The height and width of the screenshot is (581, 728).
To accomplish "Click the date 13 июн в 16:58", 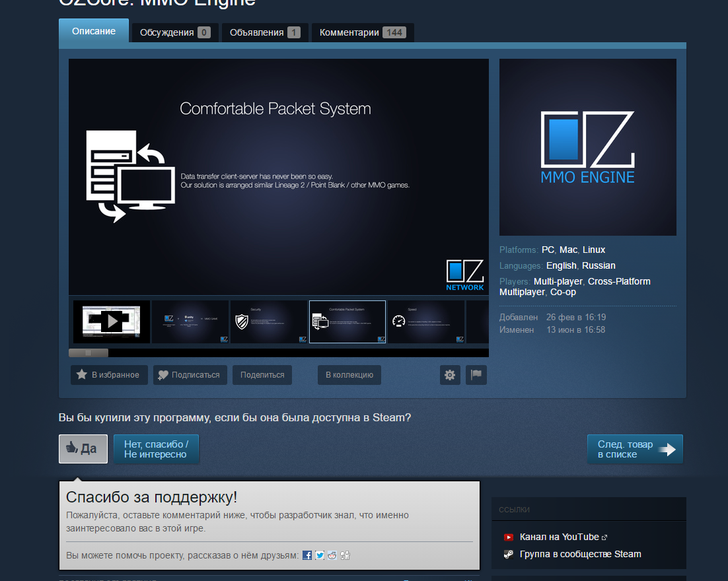I will [x=575, y=330].
